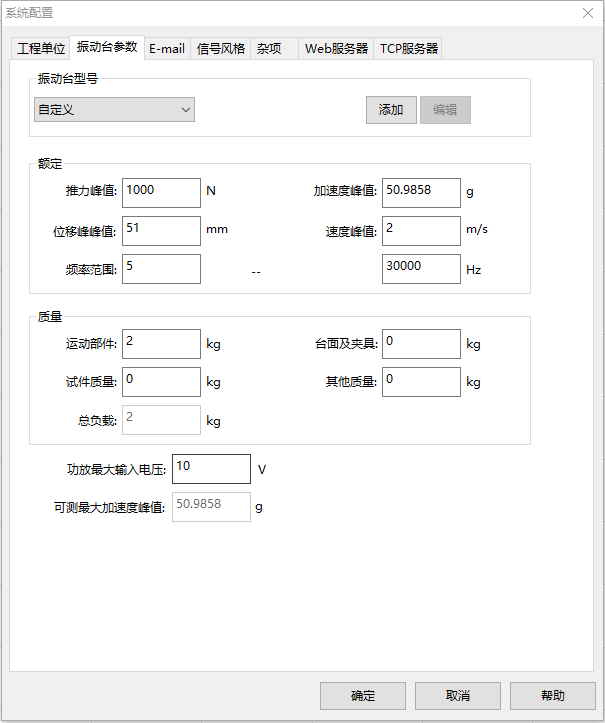Click the upper frequency field showing 30000
Screen dimensions: 605x723
click(x=421, y=269)
